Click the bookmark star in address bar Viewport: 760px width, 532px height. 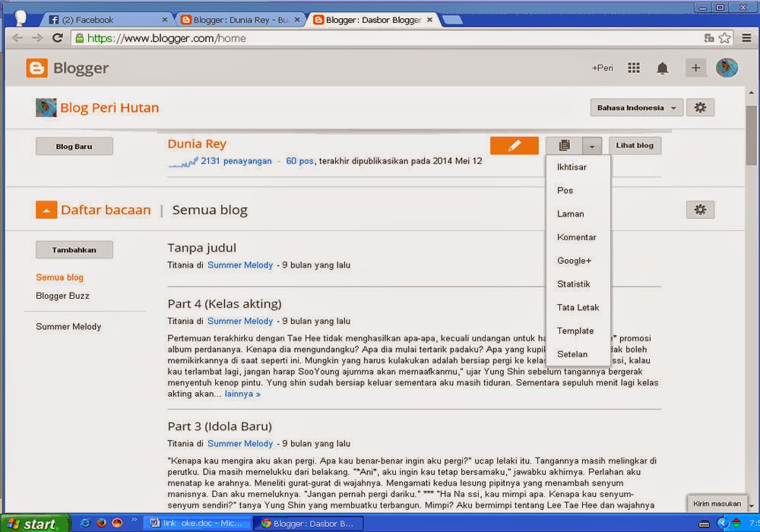[x=724, y=38]
